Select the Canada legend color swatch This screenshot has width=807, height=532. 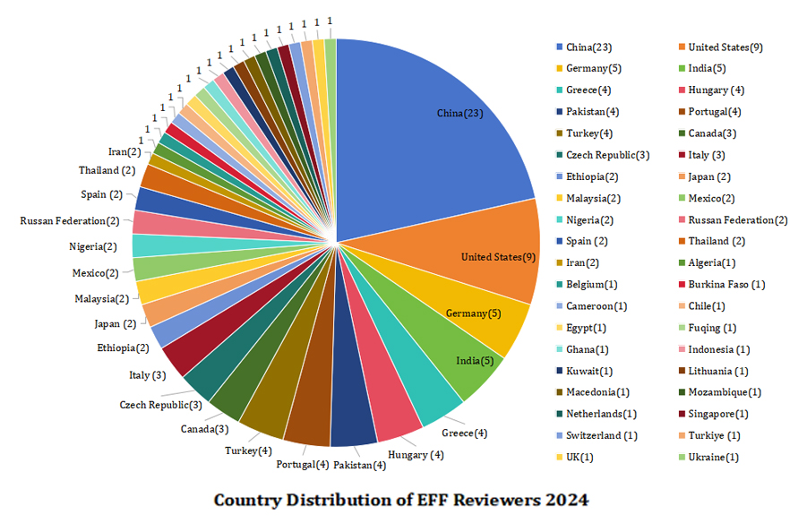point(682,133)
